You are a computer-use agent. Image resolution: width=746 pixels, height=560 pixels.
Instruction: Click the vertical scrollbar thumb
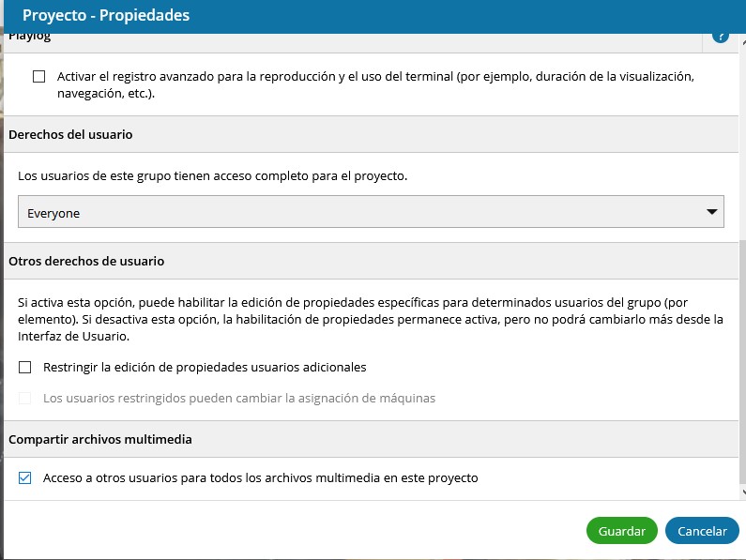[x=740, y=366]
